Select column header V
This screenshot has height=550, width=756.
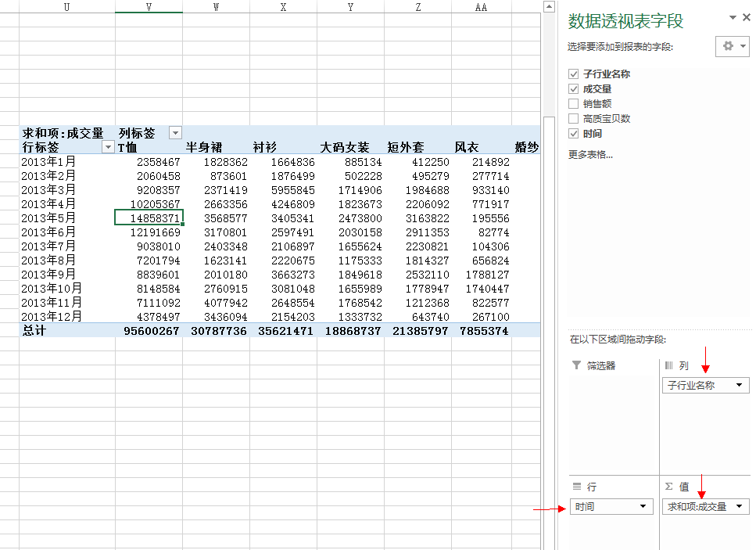(x=149, y=7)
